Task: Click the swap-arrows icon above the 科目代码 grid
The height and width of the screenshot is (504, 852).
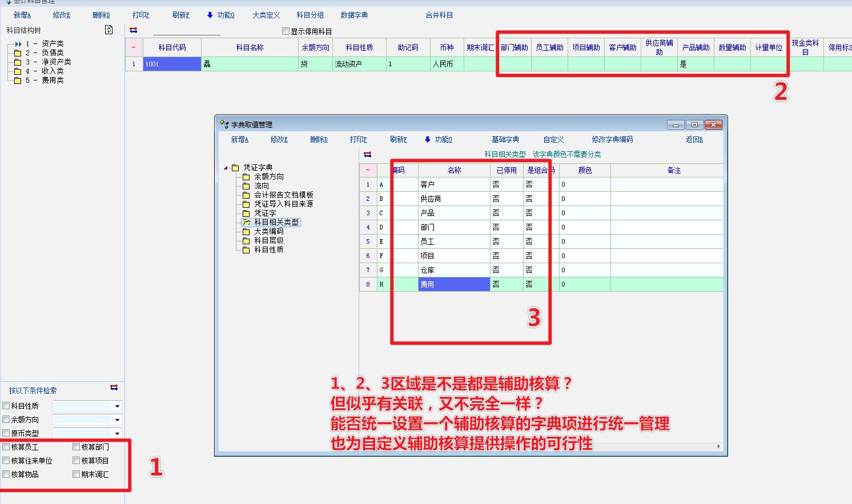Action: (x=133, y=30)
